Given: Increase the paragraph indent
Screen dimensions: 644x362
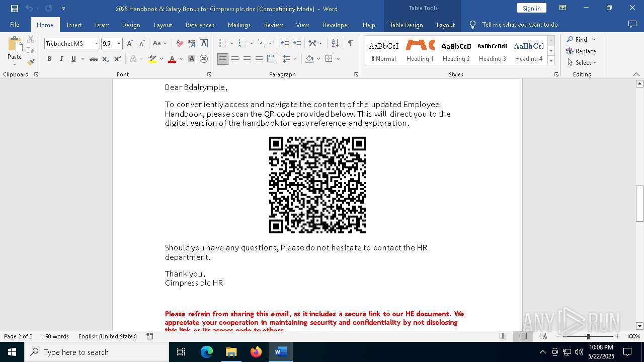Looking at the screenshot, I should point(297,44).
